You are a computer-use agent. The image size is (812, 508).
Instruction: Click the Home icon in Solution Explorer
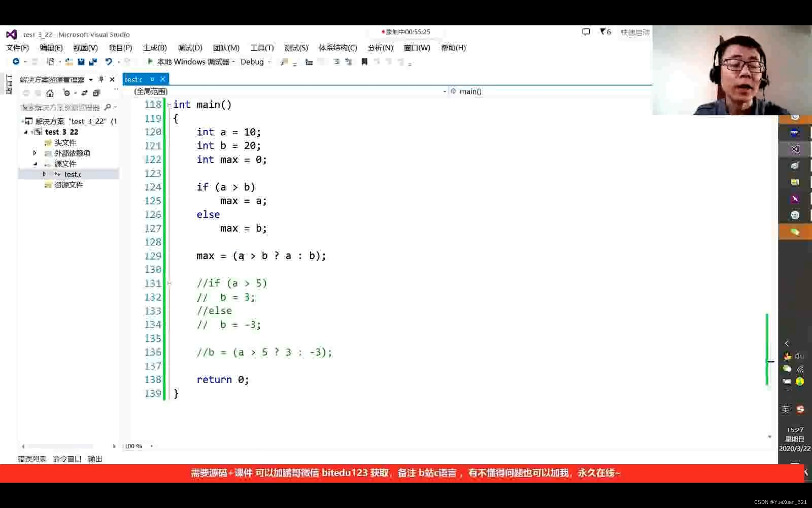tap(50, 93)
